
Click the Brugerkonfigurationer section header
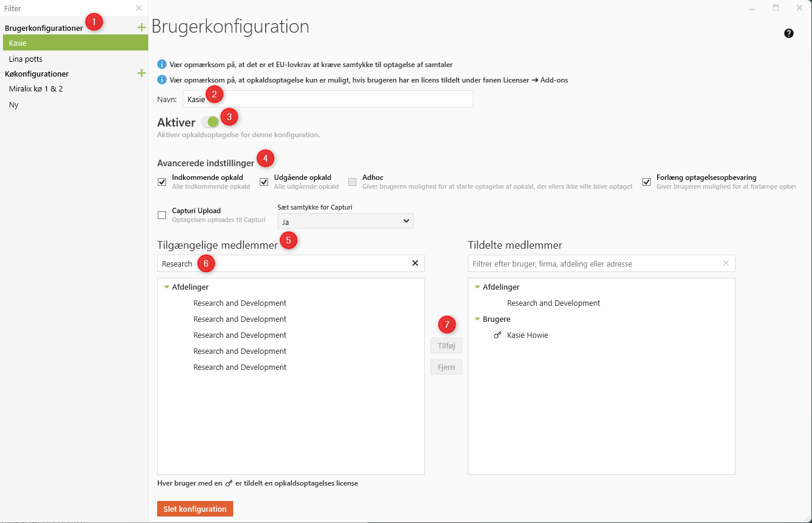pyautogui.click(x=44, y=28)
